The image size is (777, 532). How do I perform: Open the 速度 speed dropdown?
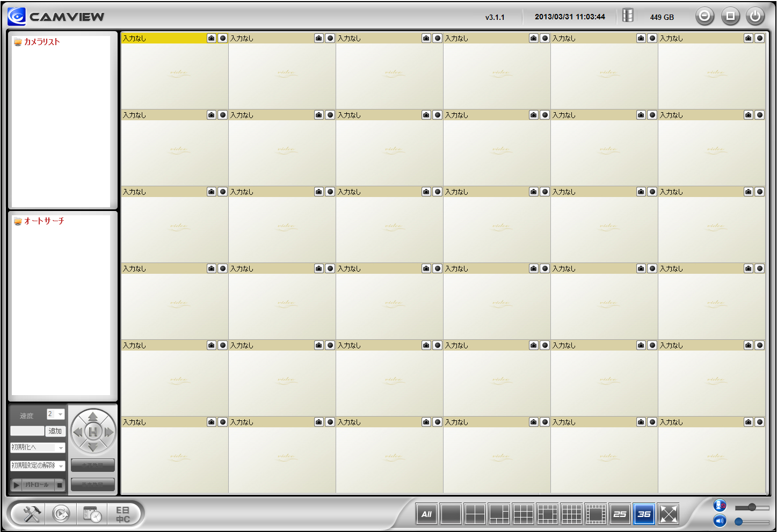tap(56, 414)
